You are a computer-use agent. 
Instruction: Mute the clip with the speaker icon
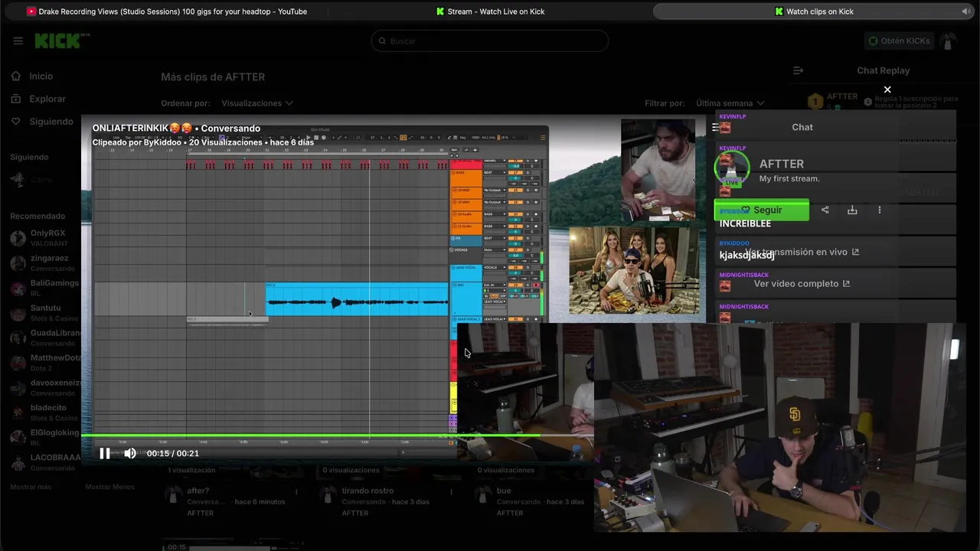[130, 453]
